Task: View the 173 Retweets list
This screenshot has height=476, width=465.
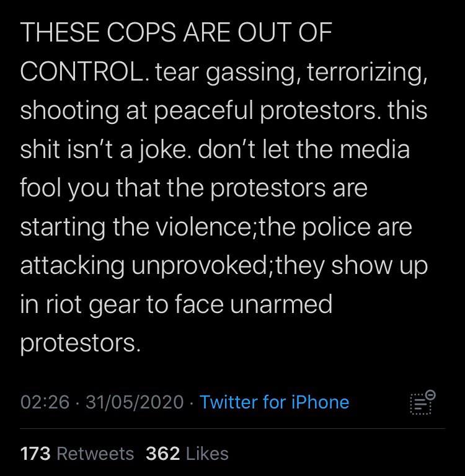Action: [77, 454]
